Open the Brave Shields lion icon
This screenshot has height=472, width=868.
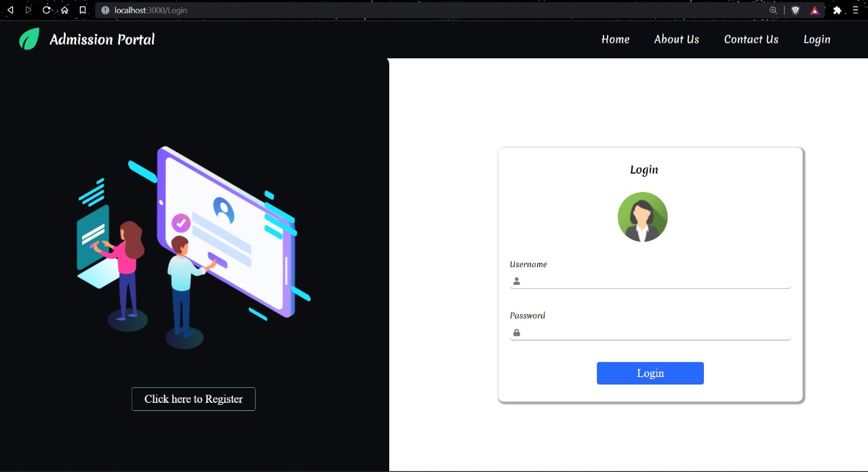(x=795, y=10)
